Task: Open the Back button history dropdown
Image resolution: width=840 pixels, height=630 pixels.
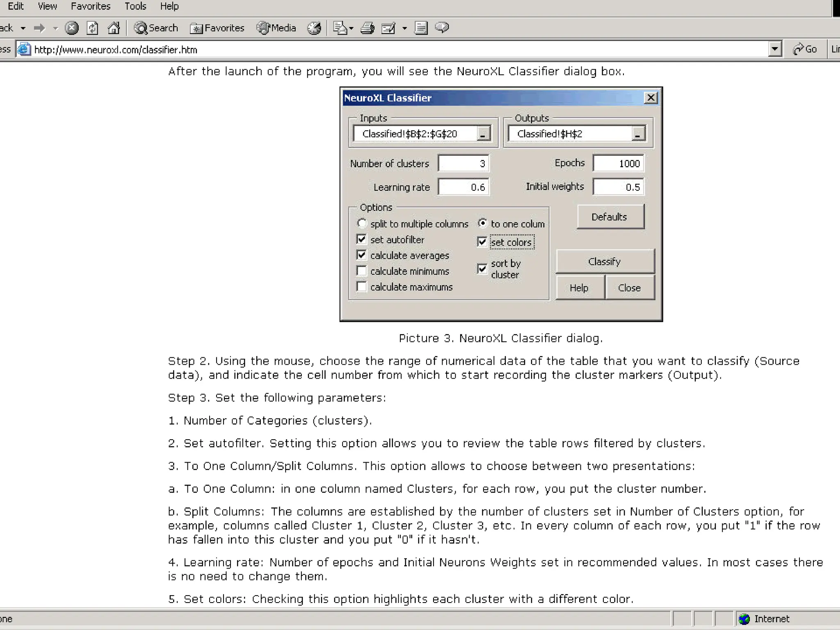Action: click(x=23, y=28)
